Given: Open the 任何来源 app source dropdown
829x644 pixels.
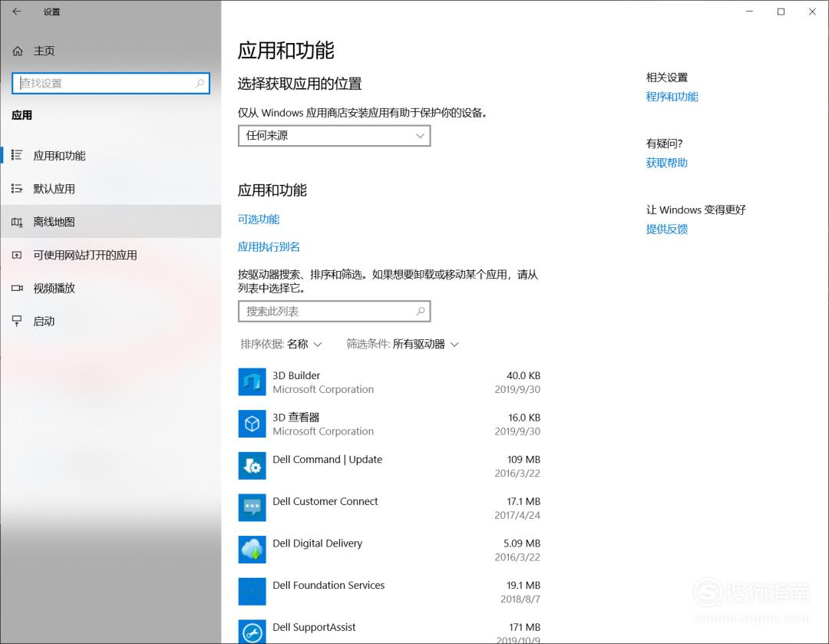Looking at the screenshot, I should coord(334,135).
